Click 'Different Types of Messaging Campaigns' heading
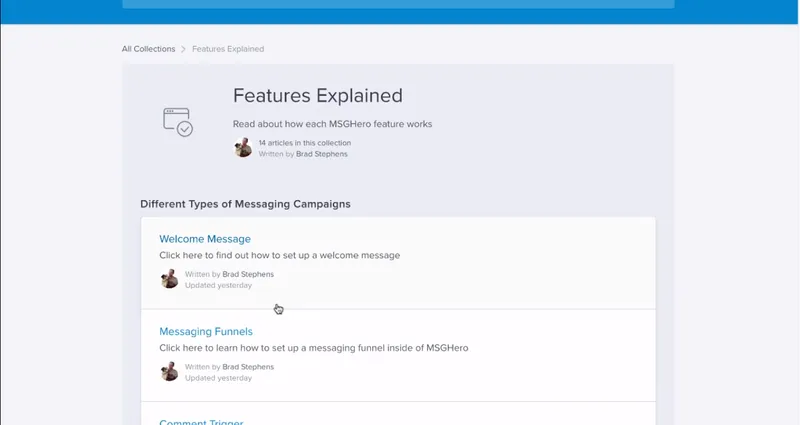 (x=245, y=204)
